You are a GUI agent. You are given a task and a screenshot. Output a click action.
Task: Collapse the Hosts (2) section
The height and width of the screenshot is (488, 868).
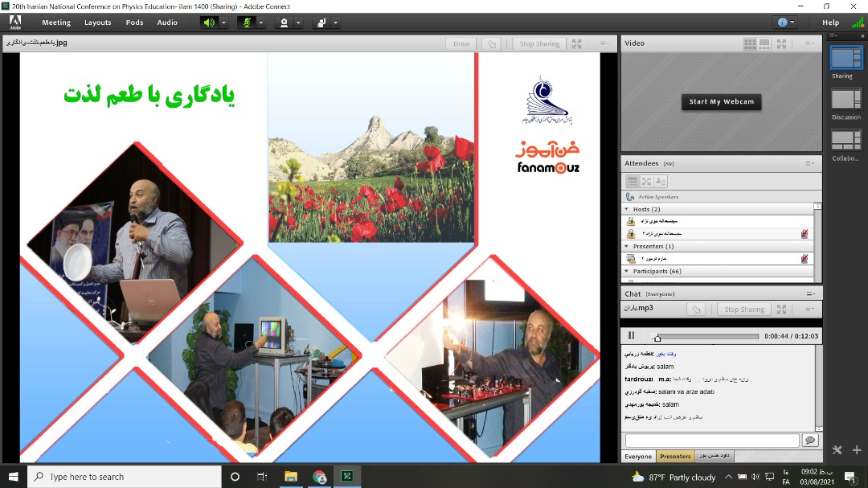(629, 208)
